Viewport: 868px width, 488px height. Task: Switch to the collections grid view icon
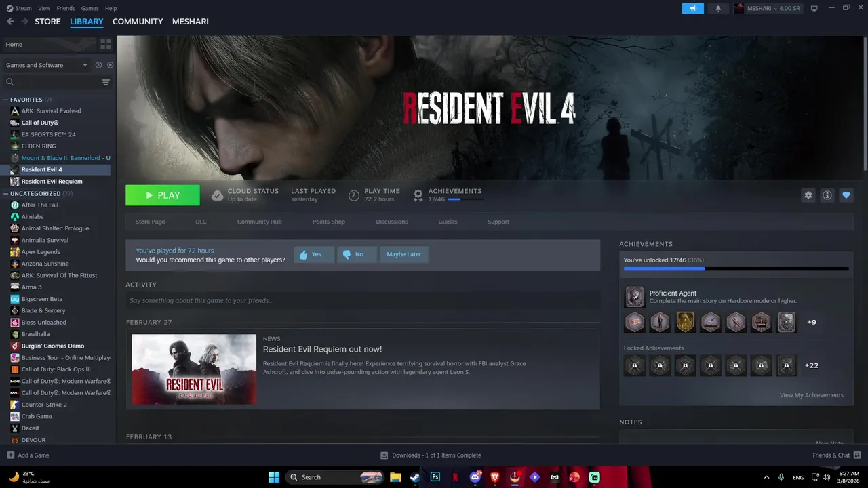click(106, 44)
